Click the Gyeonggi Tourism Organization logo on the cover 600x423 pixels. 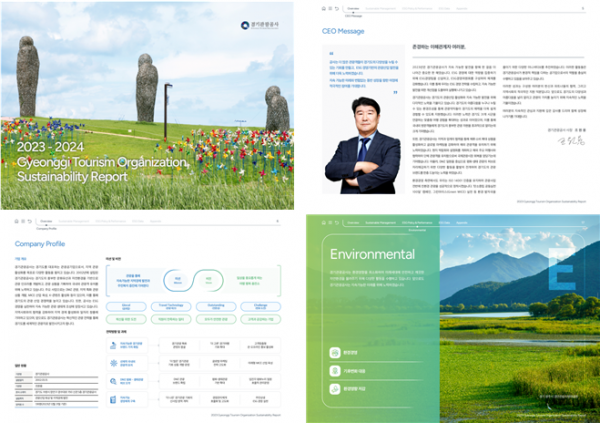pos(260,25)
